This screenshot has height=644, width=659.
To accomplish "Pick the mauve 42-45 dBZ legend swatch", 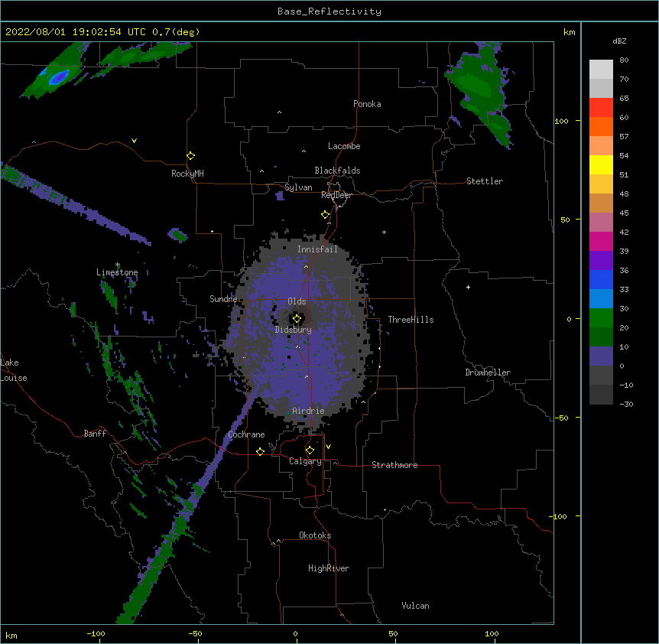I will coord(601,222).
